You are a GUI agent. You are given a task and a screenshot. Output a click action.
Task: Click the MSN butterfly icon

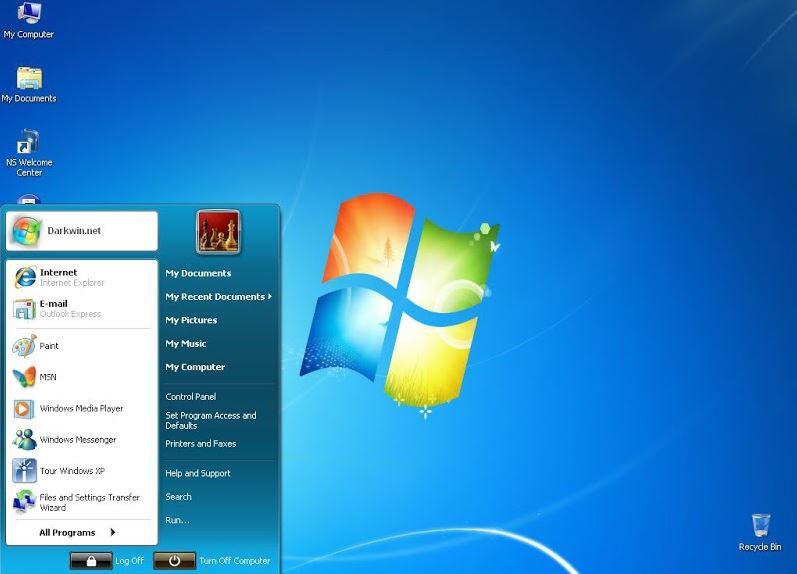pyautogui.click(x=24, y=377)
